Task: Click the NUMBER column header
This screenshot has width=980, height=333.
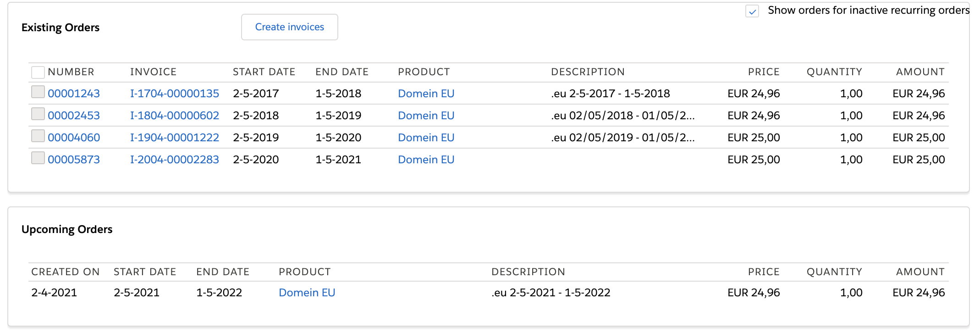Action: point(71,72)
